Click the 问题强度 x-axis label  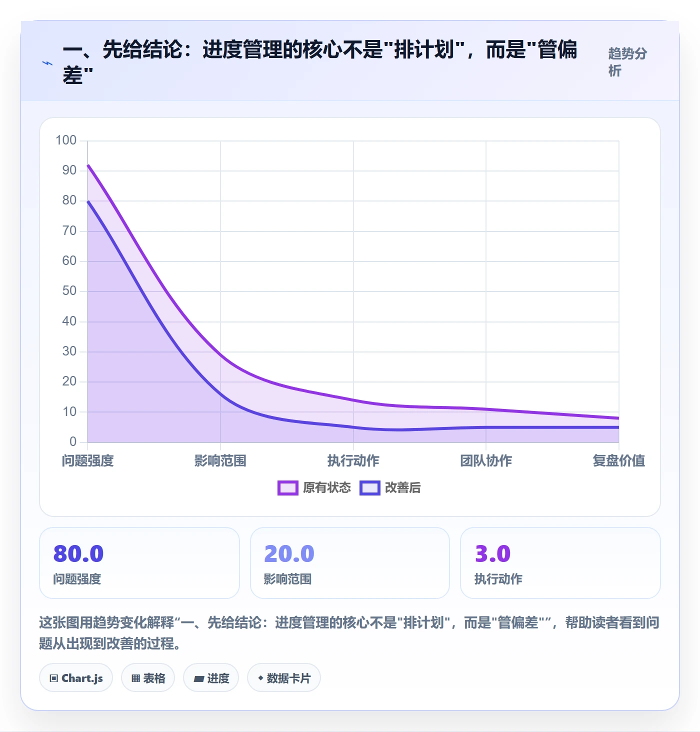tap(88, 460)
